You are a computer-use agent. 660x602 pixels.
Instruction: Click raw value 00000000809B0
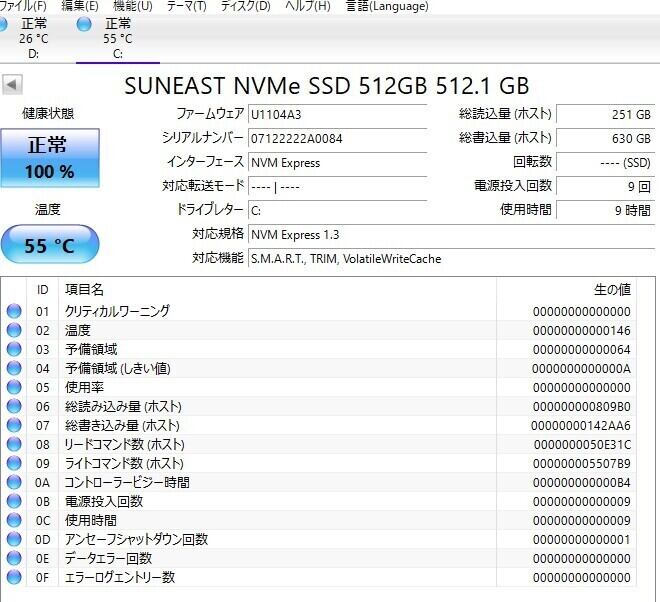(582, 407)
